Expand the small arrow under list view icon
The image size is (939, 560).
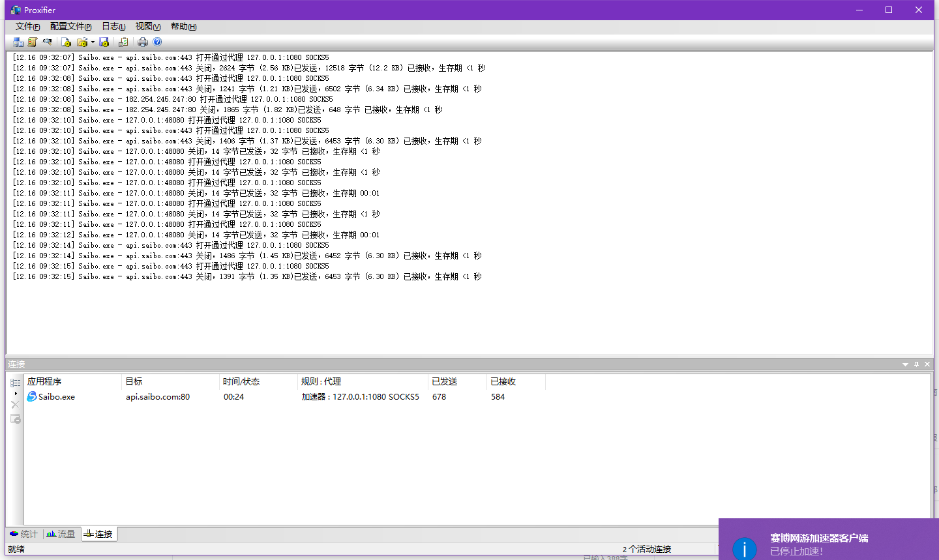point(16,393)
